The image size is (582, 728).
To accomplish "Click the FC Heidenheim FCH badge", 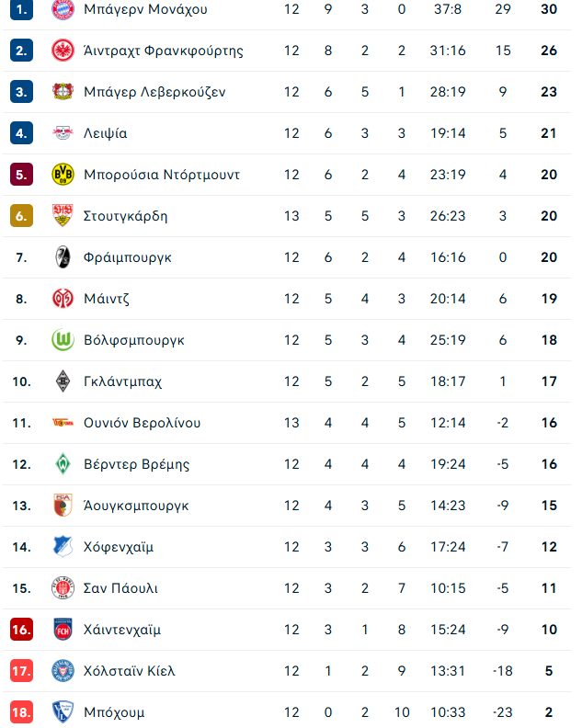I will click(x=63, y=630).
